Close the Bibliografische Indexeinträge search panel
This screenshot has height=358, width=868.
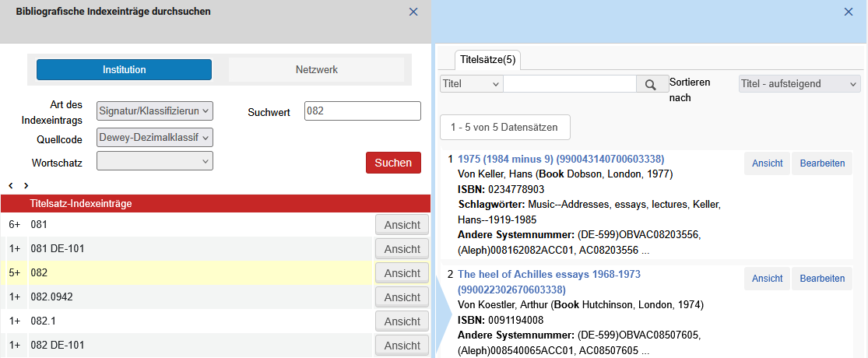coord(413,12)
